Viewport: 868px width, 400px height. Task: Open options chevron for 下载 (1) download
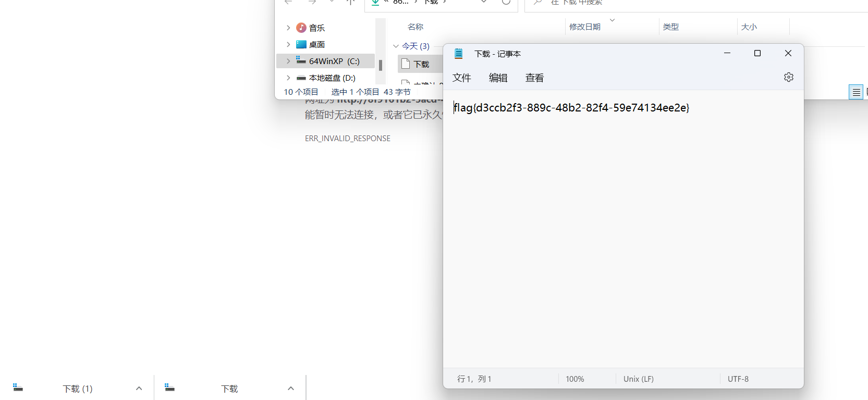[x=139, y=389]
